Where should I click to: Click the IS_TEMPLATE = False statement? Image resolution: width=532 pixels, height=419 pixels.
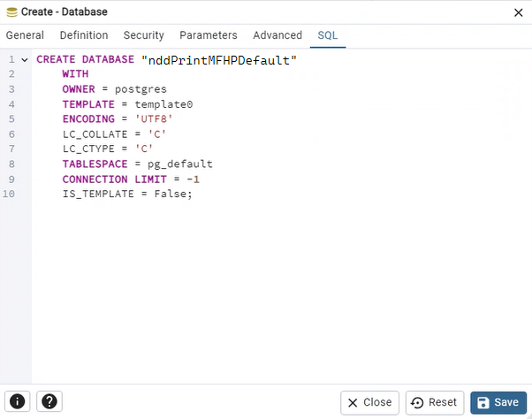[126, 194]
